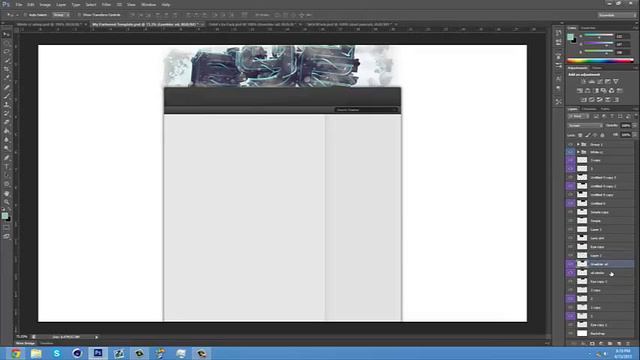Viewport: 640px width, 360px height.
Task: Click the foreground color swatch in toolbar
Action: [x=4, y=216]
